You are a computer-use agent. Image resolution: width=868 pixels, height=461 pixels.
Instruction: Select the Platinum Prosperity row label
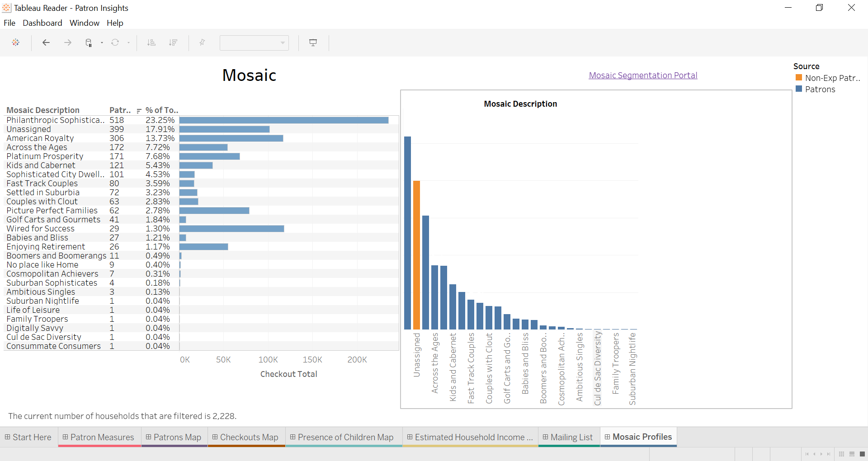pyautogui.click(x=45, y=156)
